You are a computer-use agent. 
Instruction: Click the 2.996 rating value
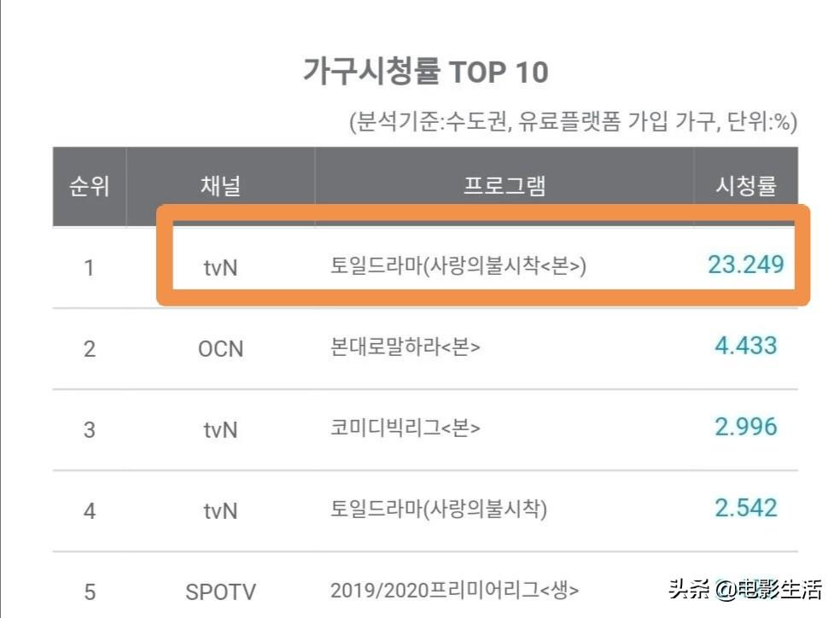745,427
